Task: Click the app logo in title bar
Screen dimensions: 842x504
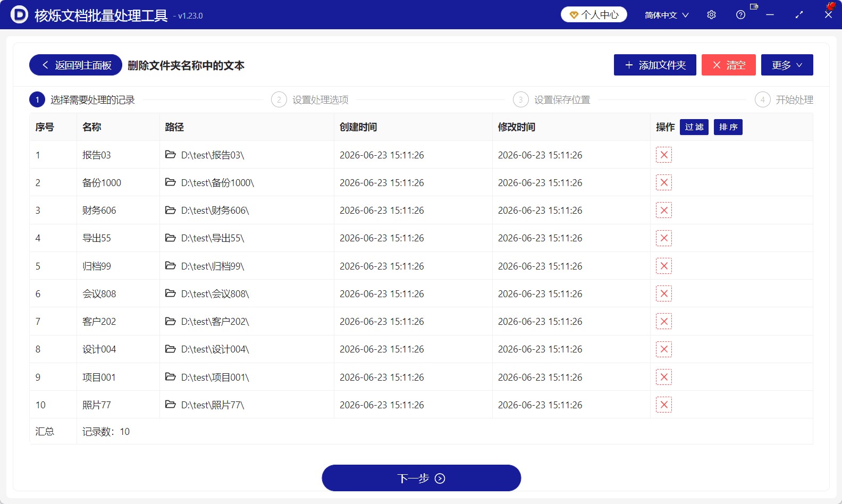Action: tap(19, 14)
